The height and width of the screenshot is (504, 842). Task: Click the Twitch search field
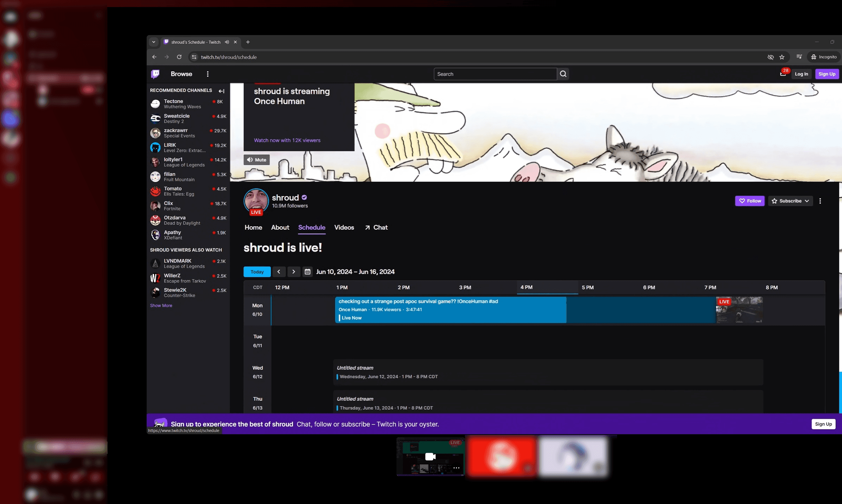click(495, 74)
